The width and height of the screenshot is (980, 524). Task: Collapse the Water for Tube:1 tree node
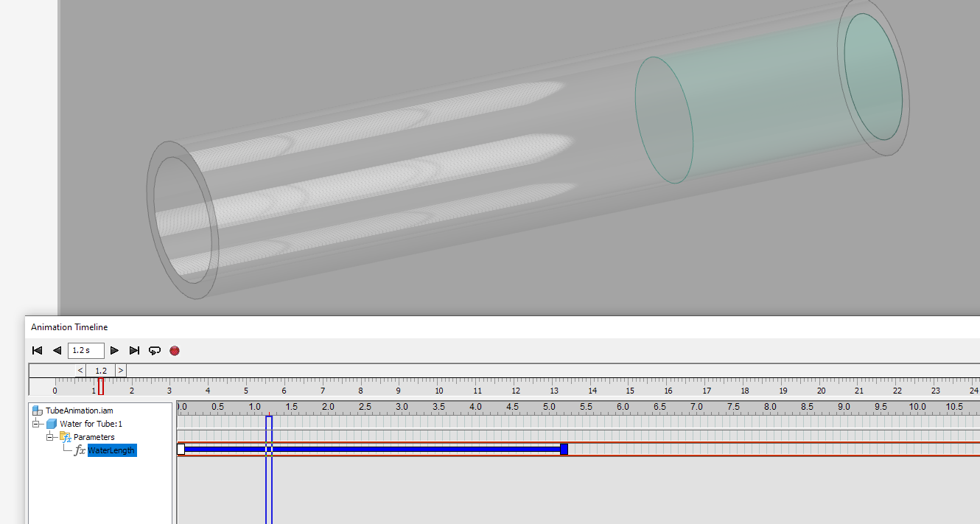[35, 424]
